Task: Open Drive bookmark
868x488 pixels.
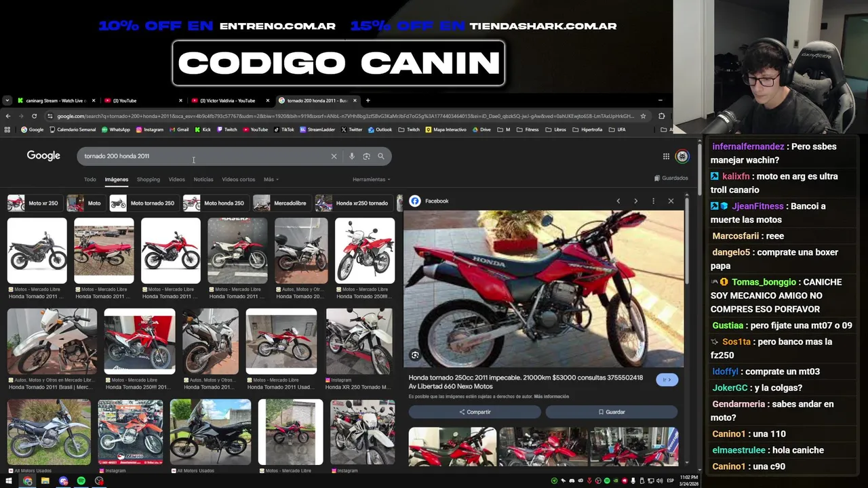Action: pos(481,129)
